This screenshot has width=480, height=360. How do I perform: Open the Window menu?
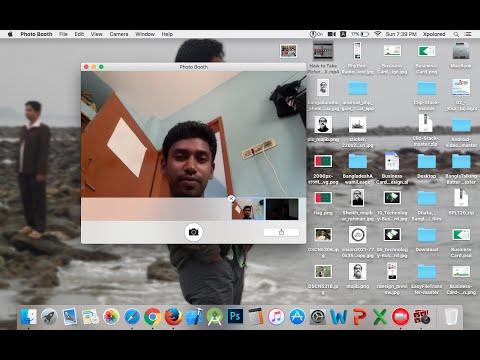[x=145, y=34]
